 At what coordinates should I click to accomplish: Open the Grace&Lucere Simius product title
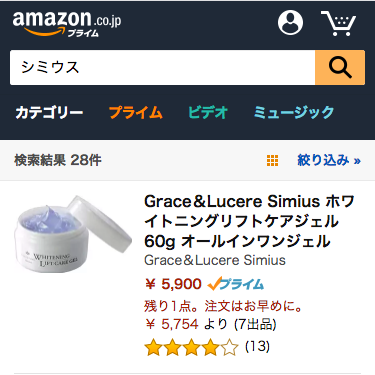pos(249,221)
